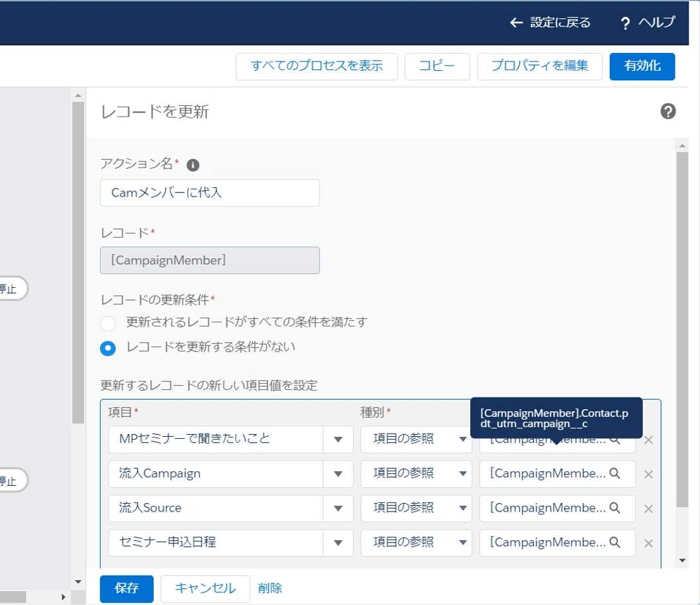Click the value field for 流入Campaign row

point(557,474)
